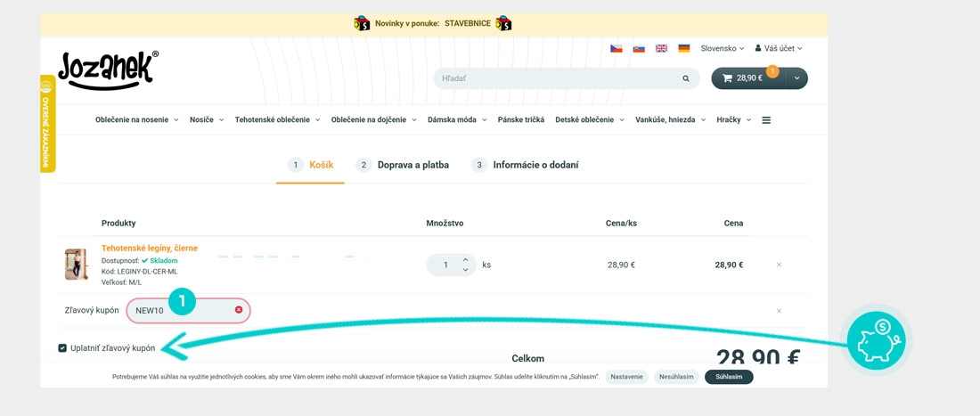Clear the NEW10 coupon code icon
The height and width of the screenshot is (416, 980).
click(x=239, y=310)
